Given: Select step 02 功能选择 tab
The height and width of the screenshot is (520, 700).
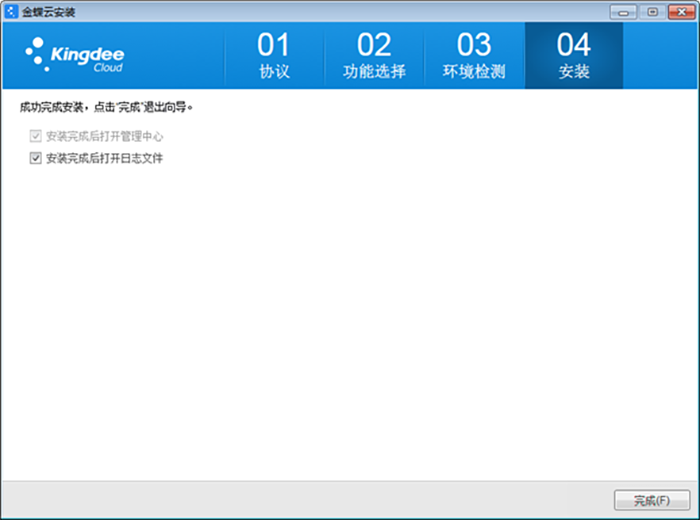Looking at the screenshot, I should click(374, 55).
